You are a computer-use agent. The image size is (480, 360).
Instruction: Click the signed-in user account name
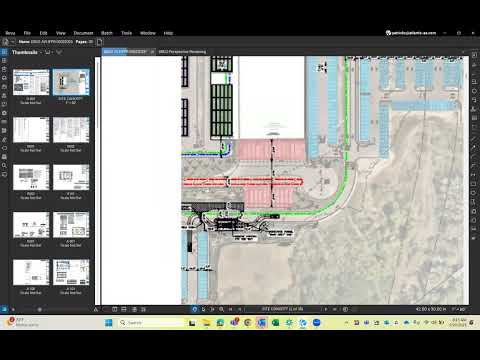click(x=414, y=33)
